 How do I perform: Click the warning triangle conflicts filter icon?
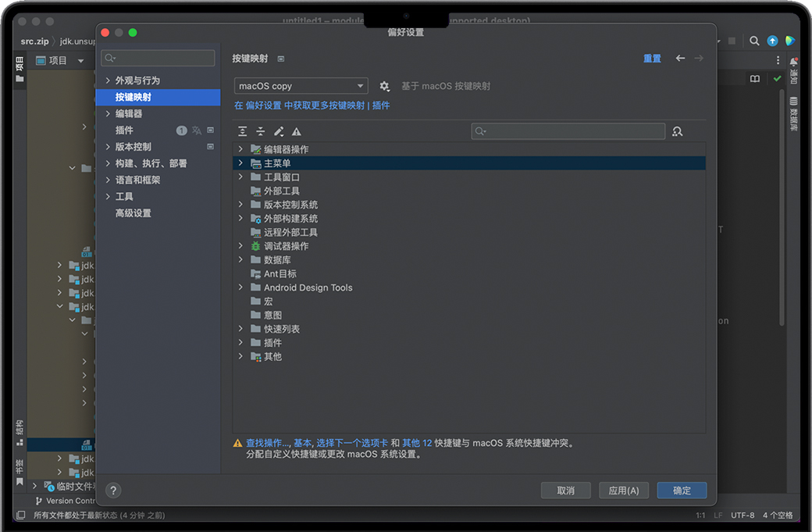click(297, 132)
